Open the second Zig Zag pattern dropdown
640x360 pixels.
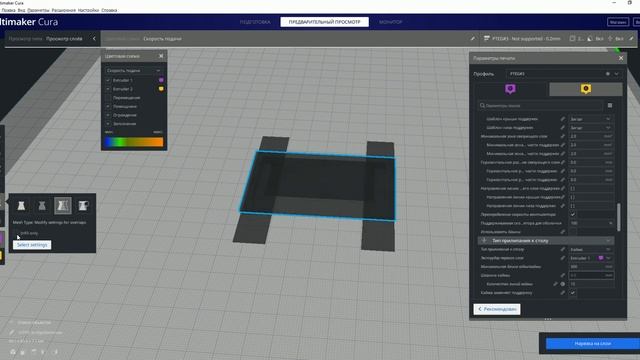[x=591, y=127]
